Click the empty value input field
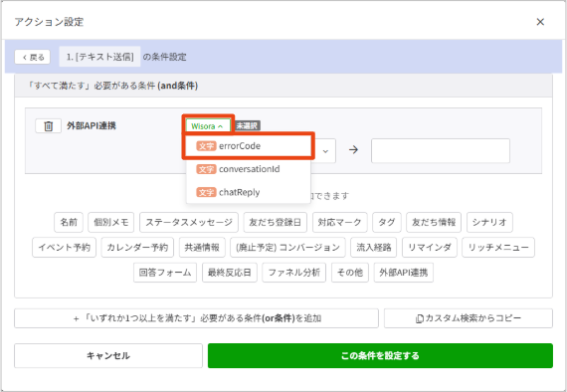 tap(441, 151)
